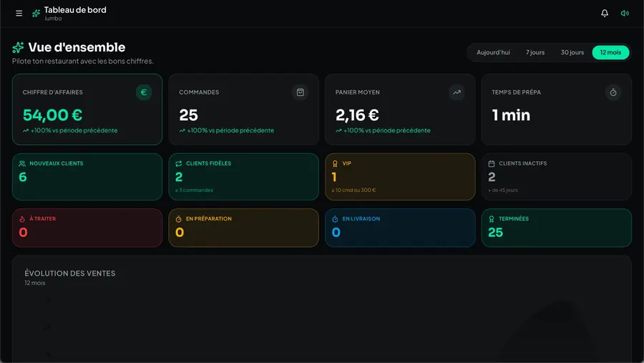Open the À traiter orders card
This screenshot has width=644, height=363.
click(x=87, y=228)
